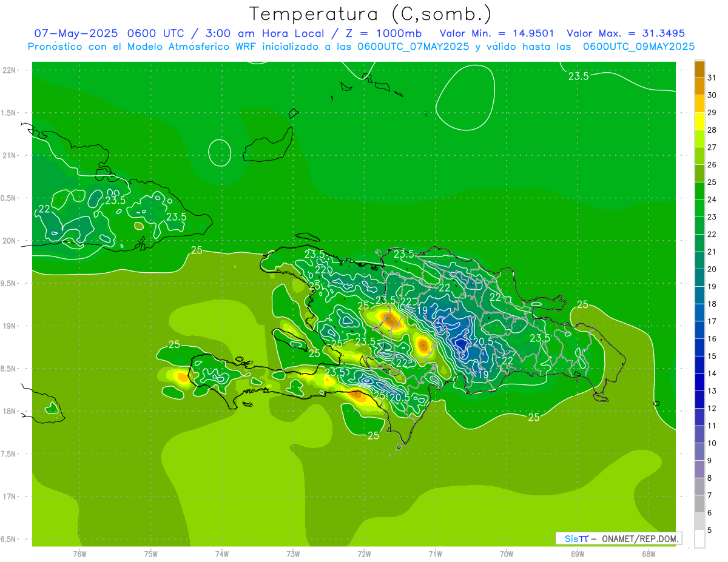Click the '25' contour label south of eastern Cuba
Screen dimensions: 728x562
click(197, 250)
